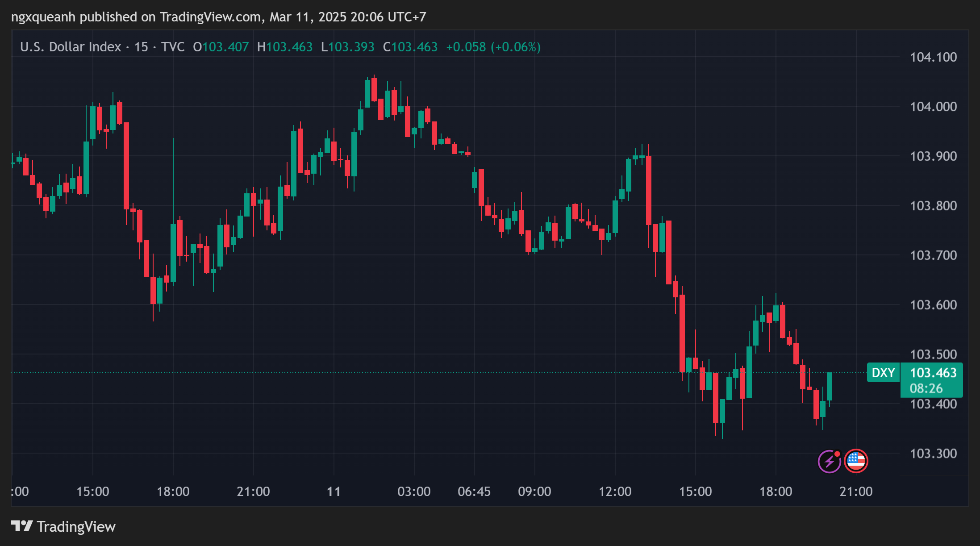The width and height of the screenshot is (980, 546).
Task: Click the purple lightning bolt event icon
Action: click(x=829, y=461)
